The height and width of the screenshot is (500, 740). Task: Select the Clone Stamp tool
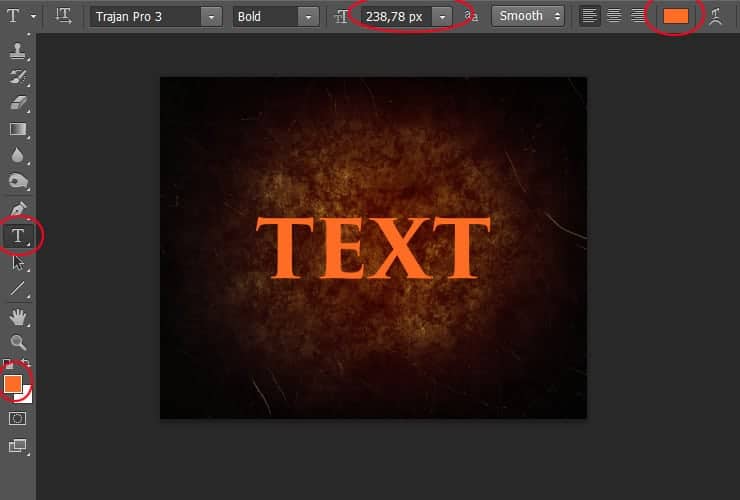[18, 50]
